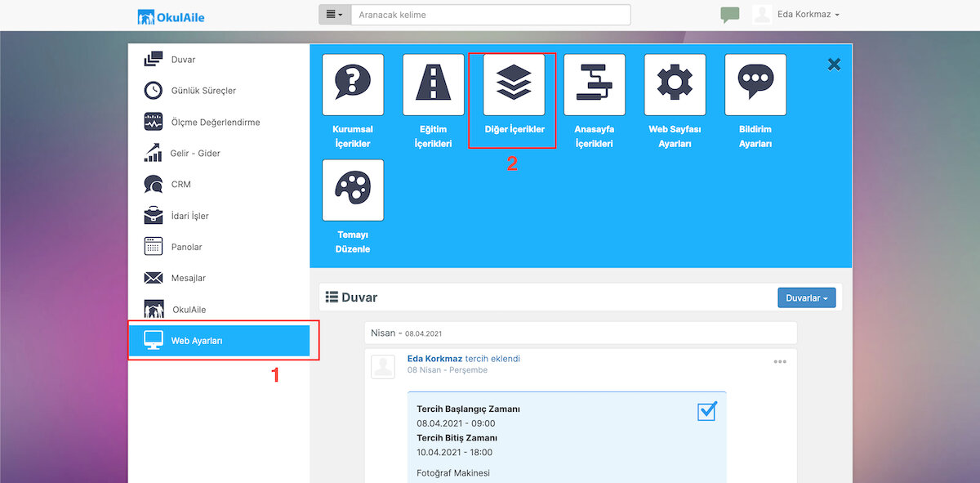
Task: Open post options three-dot menu
Action: coord(780,361)
